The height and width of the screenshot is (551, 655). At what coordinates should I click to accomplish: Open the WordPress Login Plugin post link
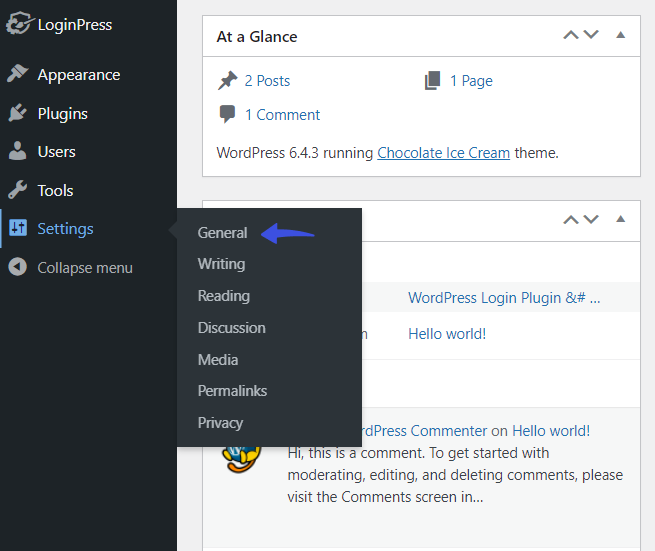(x=504, y=298)
